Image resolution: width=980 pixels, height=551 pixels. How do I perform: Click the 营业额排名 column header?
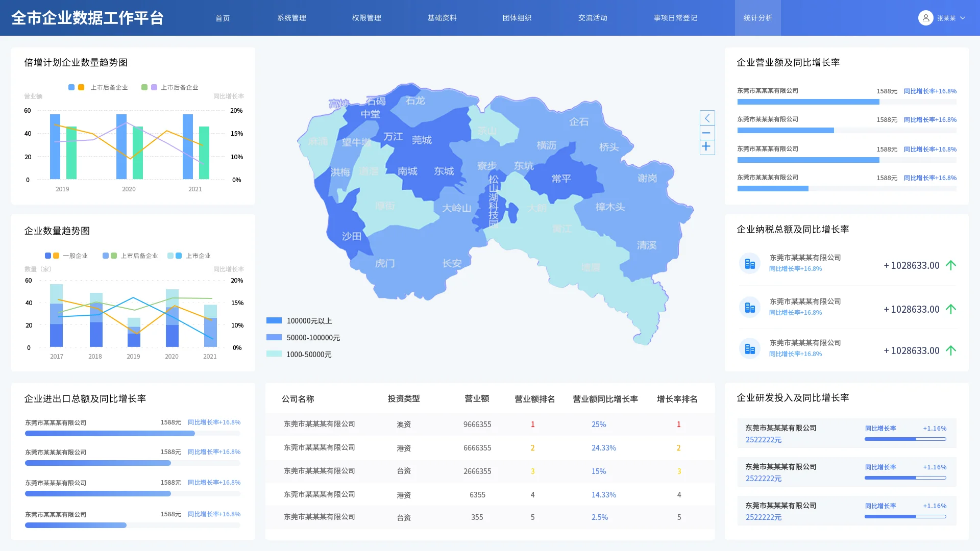(534, 399)
